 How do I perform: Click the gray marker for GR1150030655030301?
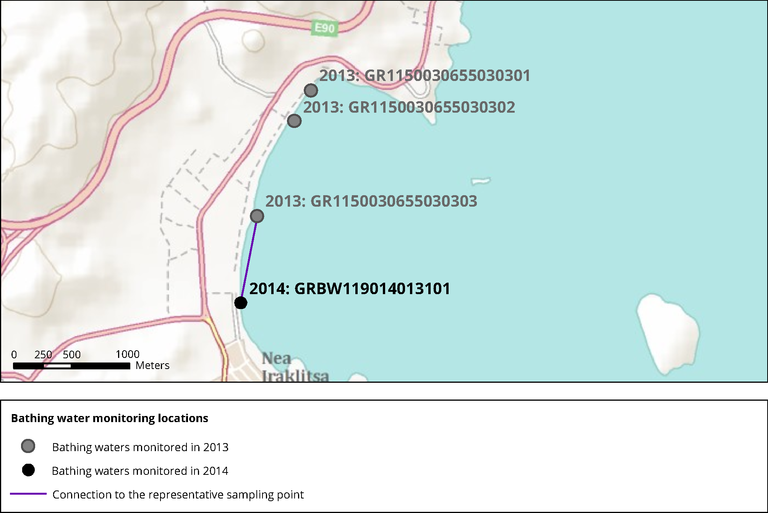click(x=311, y=91)
